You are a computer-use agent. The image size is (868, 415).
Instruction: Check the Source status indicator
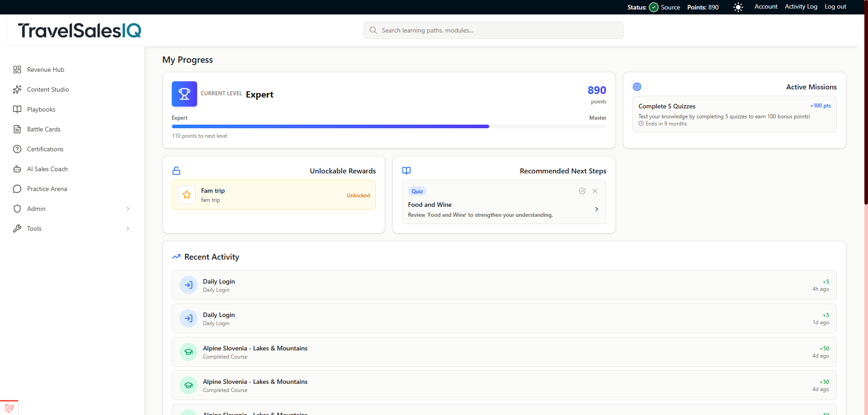click(654, 7)
